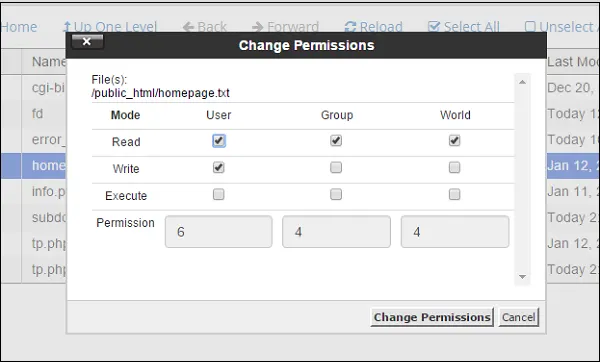This screenshot has height=362, width=600.
Task: Click the Up One Level arrow icon
Action: pos(67,27)
